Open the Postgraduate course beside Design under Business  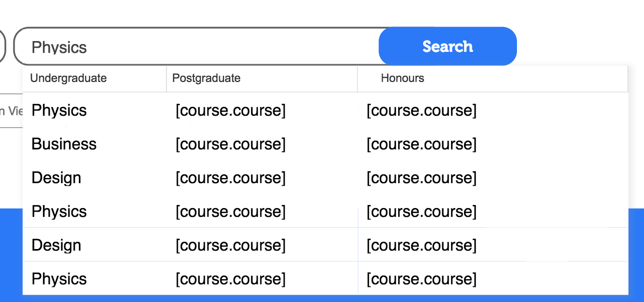[231, 178]
